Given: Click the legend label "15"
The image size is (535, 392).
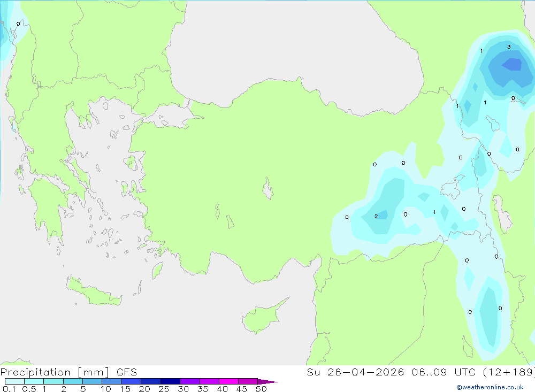Looking at the screenshot, I should point(125,389).
